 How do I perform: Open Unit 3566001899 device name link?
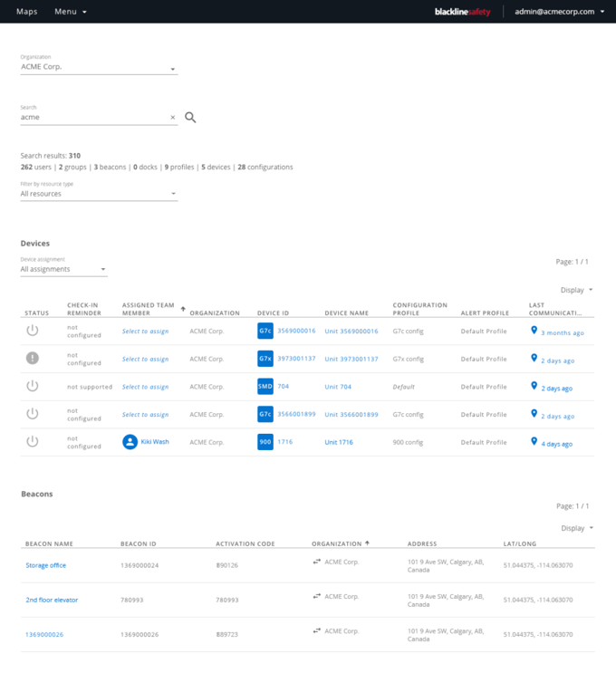pyautogui.click(x=351, y=415)
